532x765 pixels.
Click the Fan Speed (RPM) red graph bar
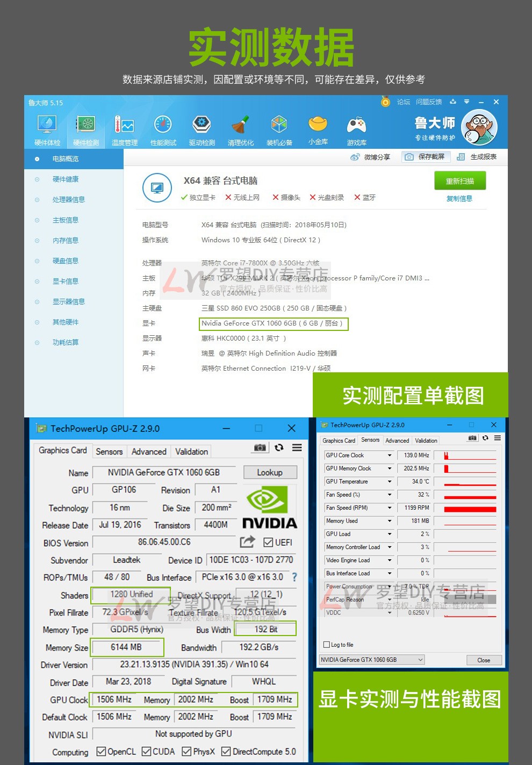click(x=470, y=509)
